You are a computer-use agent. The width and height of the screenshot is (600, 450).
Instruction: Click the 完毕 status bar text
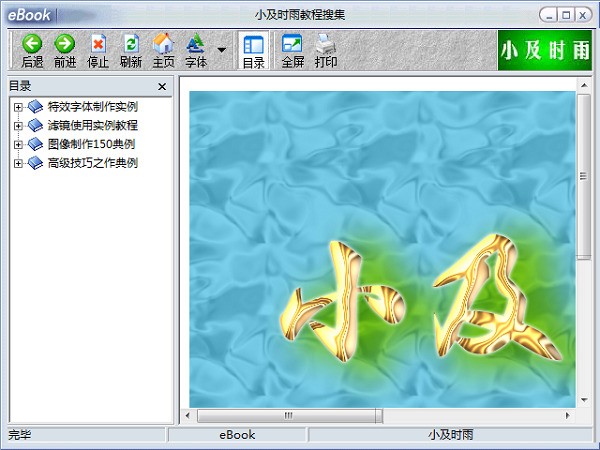pyautogui.click(x=20, y=435)
